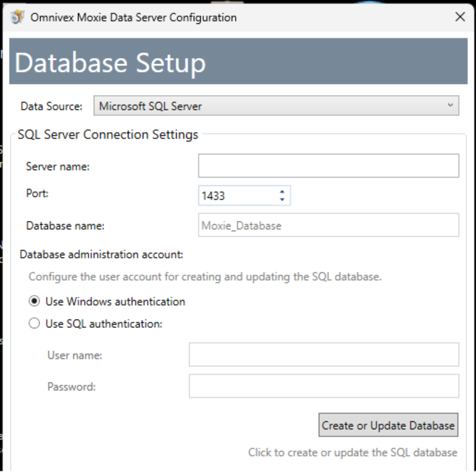Click the Data Source label text

(51, 106)
